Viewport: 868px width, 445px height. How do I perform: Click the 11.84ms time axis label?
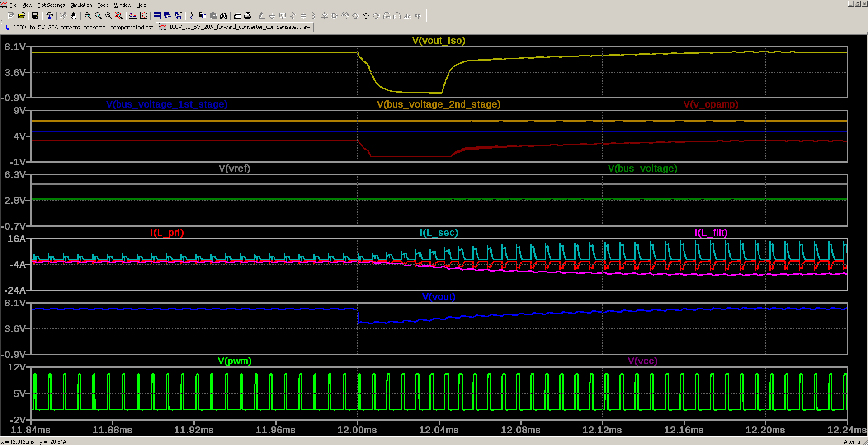click(x=31, y=430)
